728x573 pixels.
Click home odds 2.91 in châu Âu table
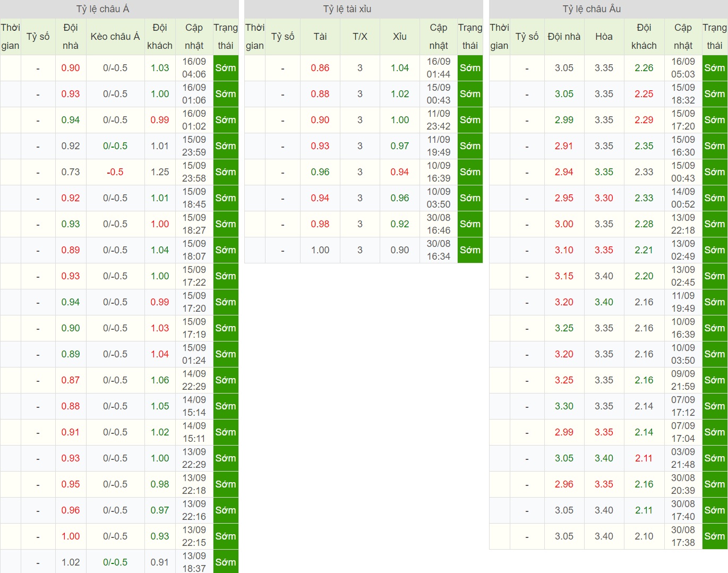pos(564,146)
